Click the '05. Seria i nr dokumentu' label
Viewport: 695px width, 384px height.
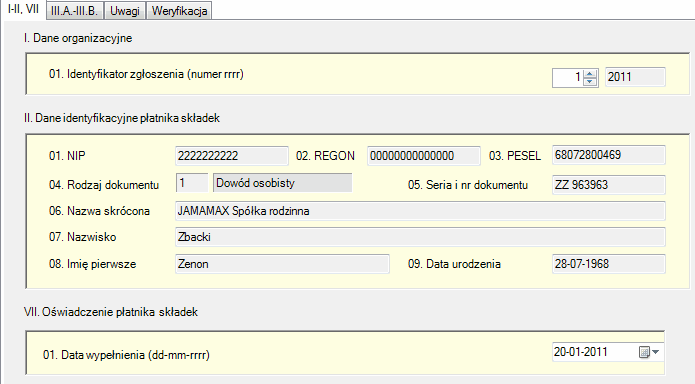click(x=468, y=185)
